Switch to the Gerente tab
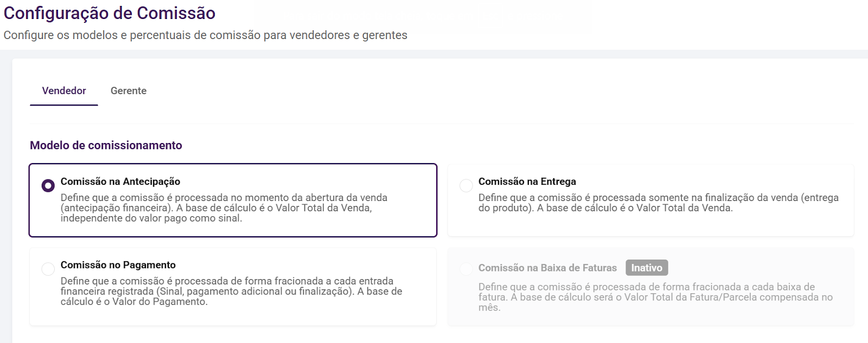This screenshot has height=343, width=868. (129, 90)
